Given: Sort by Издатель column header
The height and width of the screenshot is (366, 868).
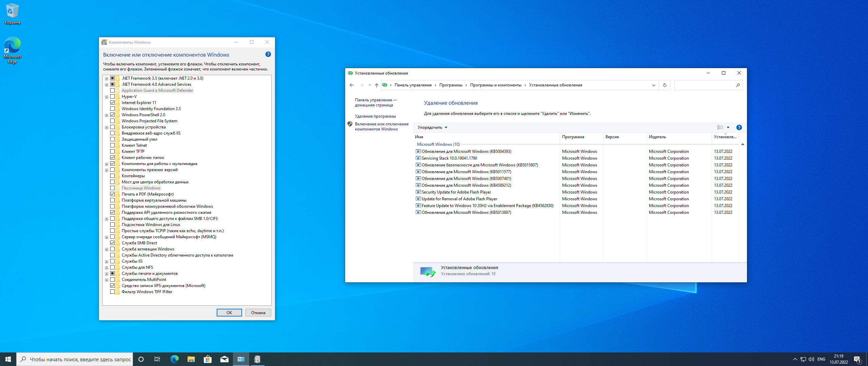Looking at the screenshot, I should coord(679,137).
